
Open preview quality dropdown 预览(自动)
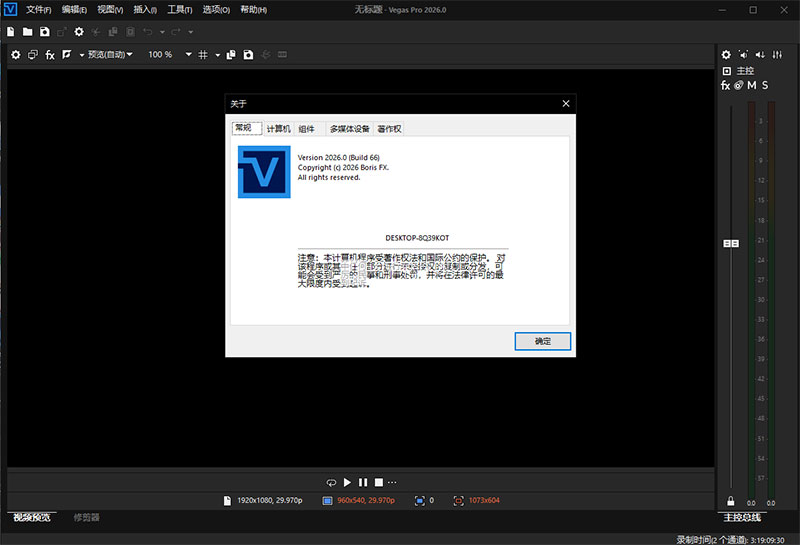pyautogui.click(x=110, y=55)
